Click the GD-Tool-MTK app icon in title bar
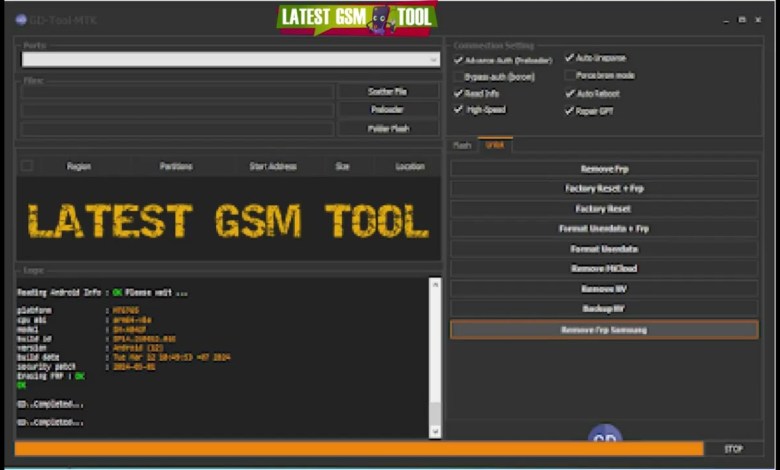The width and height of the screenshot is (780, 470). (21, 19)
